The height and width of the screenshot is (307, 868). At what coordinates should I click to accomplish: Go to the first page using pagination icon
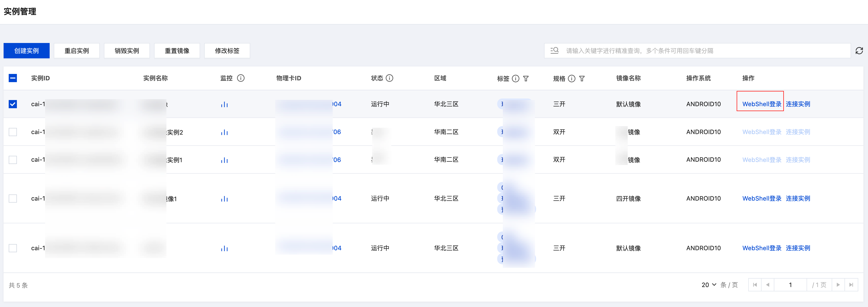click(x=755, y=285)
